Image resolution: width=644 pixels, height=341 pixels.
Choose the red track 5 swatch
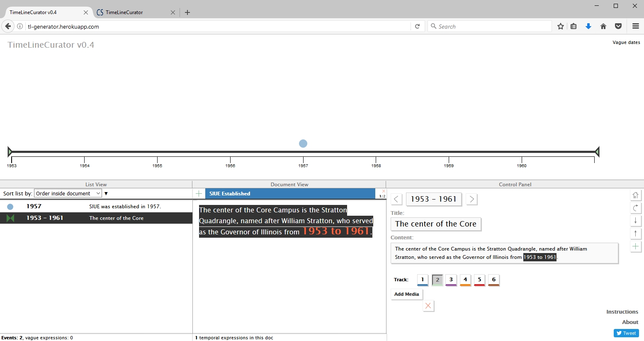point(479,280)
